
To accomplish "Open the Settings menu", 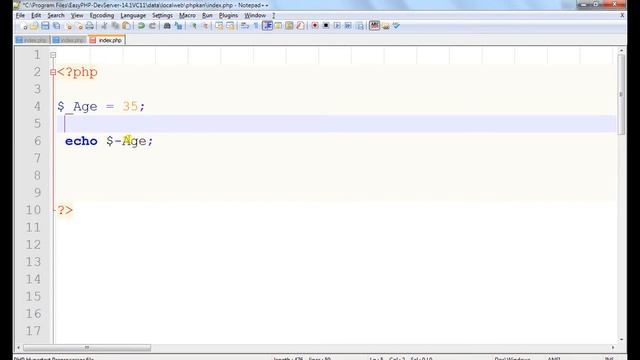I will coord(162,16).
